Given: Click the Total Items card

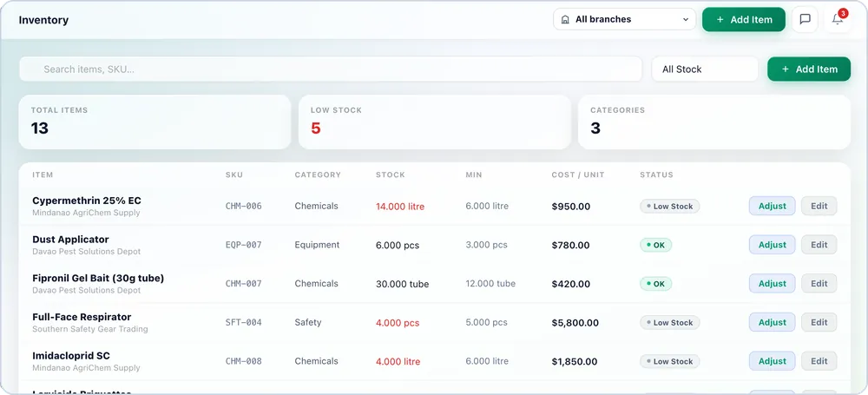Looking at the screenshot, I should [155, 122].
